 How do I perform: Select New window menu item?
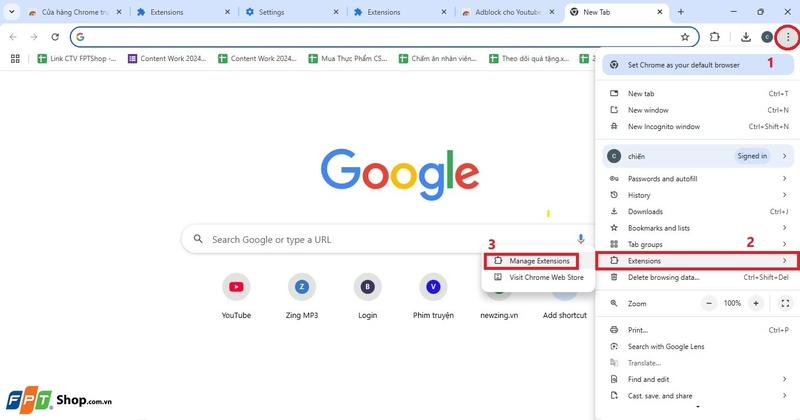[698, 110]
